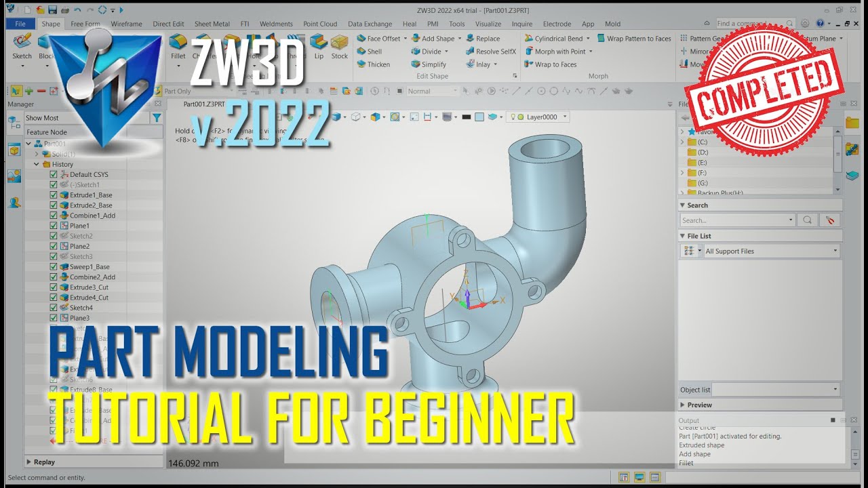Click Wrap Pattern to Faces
Screen dimensions: 868x488
click(633, 39)
